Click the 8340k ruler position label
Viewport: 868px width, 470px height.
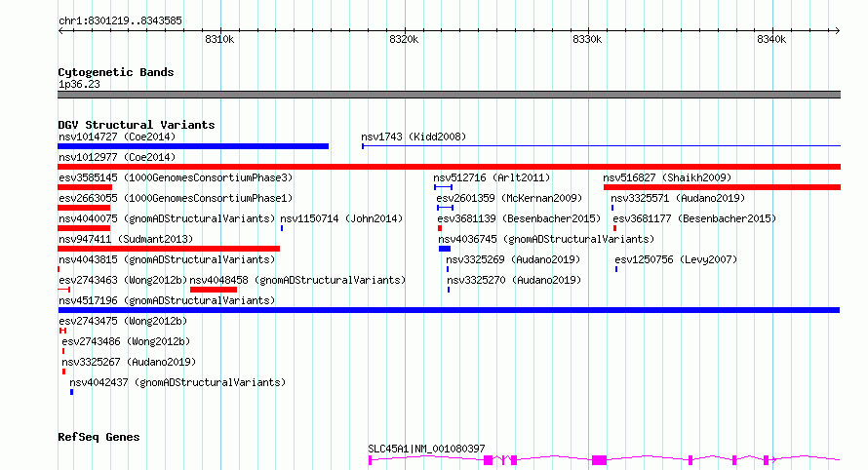pos(771,39)
